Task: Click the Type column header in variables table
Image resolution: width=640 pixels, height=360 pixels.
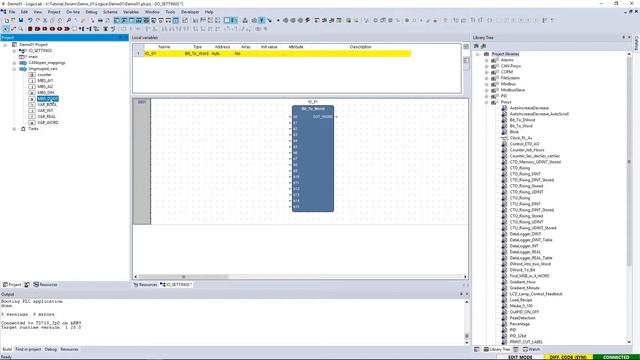Action: 197,47
